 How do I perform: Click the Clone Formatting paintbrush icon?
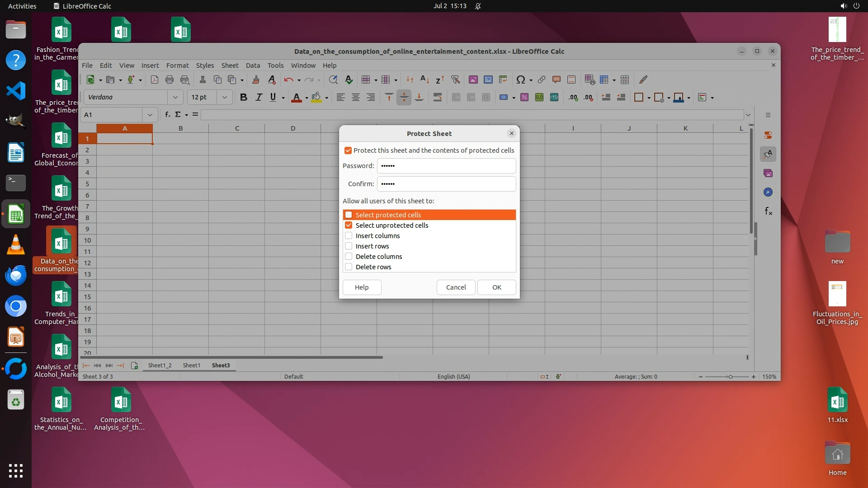point(255,80)
